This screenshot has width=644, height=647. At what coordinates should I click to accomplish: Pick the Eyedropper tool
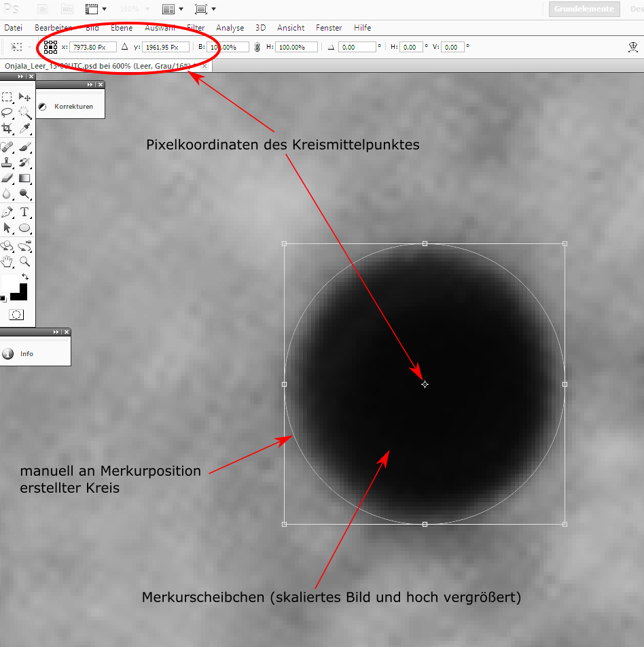pos(25,128)
